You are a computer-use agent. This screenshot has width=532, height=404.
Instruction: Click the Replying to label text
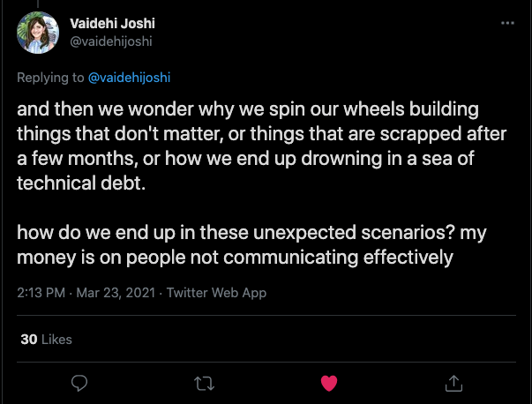(x=50, y=78)
